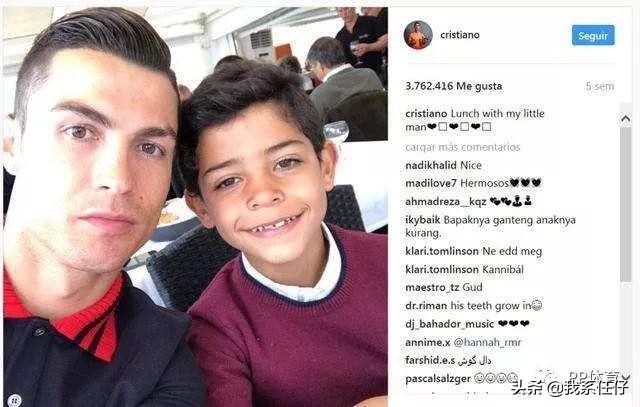Click the scroll-up arrow of the comments scrollbar
The height and width of the screenshot is (407, 640).
(626, 119)
